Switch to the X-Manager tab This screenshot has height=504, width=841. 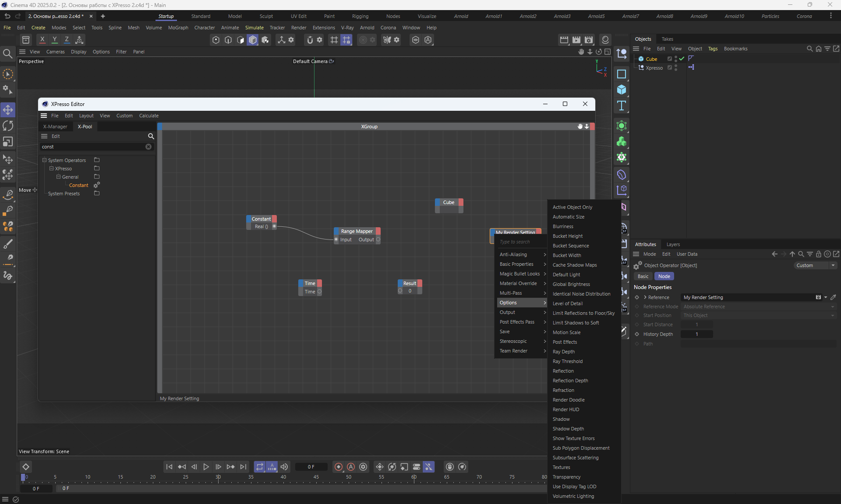tap(55, 127)
